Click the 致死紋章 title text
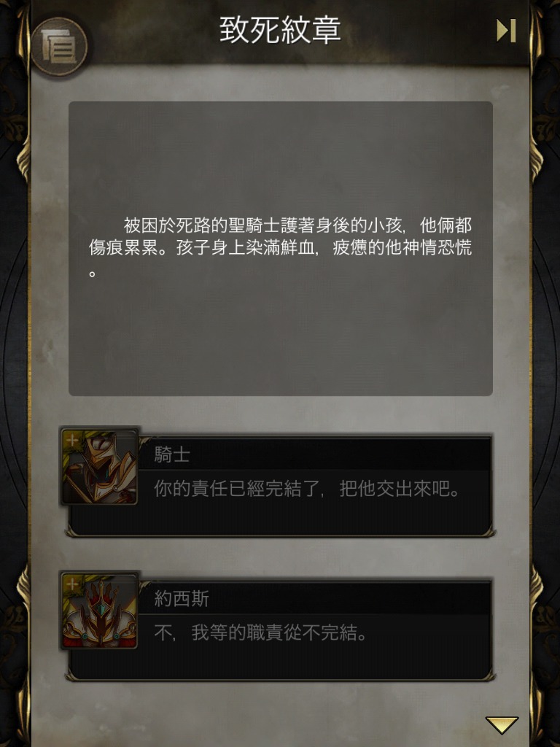The image size is (560, 747). (280, 29)
